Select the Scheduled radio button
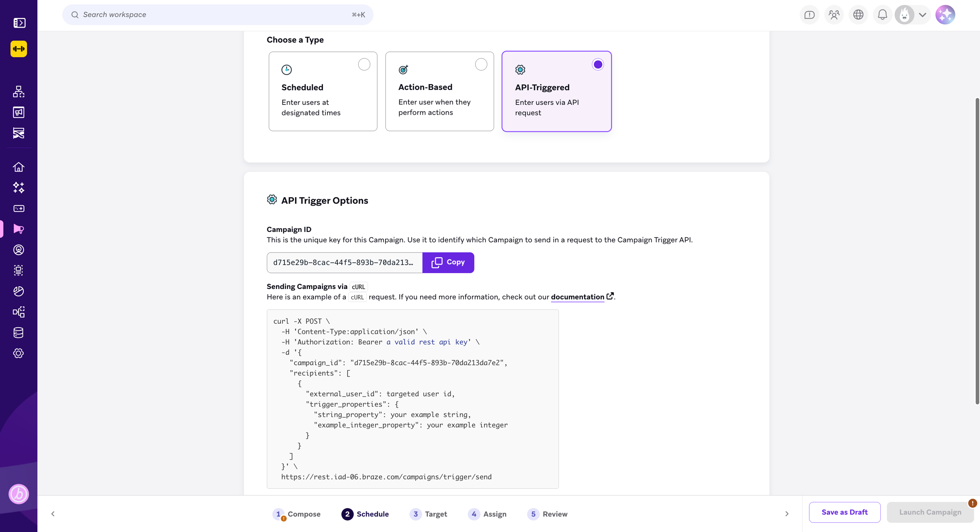980x532 pixels. (364, 64)
